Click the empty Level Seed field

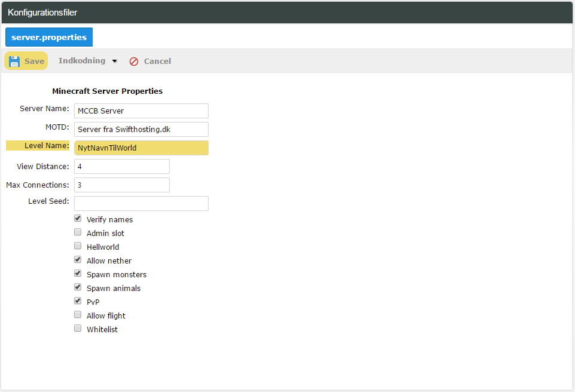click(141, 204)
